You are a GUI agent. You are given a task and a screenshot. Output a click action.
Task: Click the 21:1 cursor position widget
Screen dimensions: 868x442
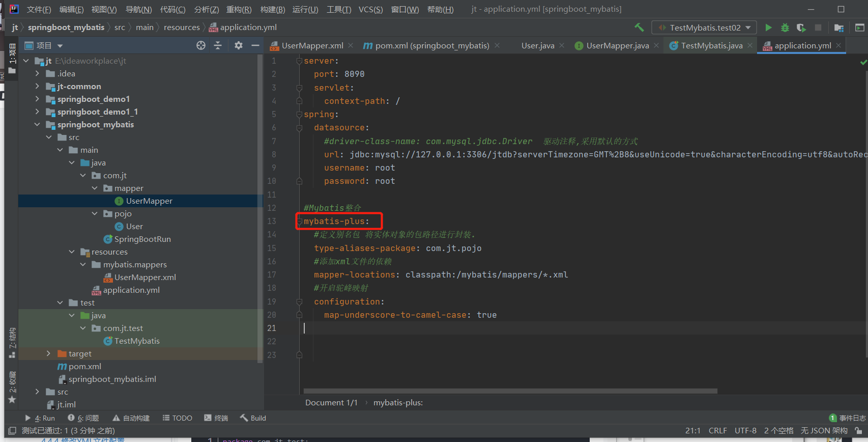pyautogui.click(x=692, y=431)
